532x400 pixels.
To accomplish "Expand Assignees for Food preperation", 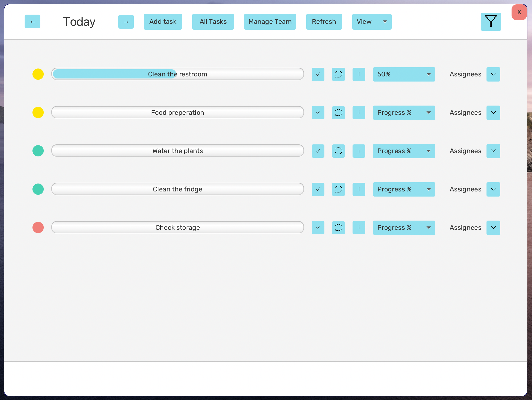I will tap(493, 113).
